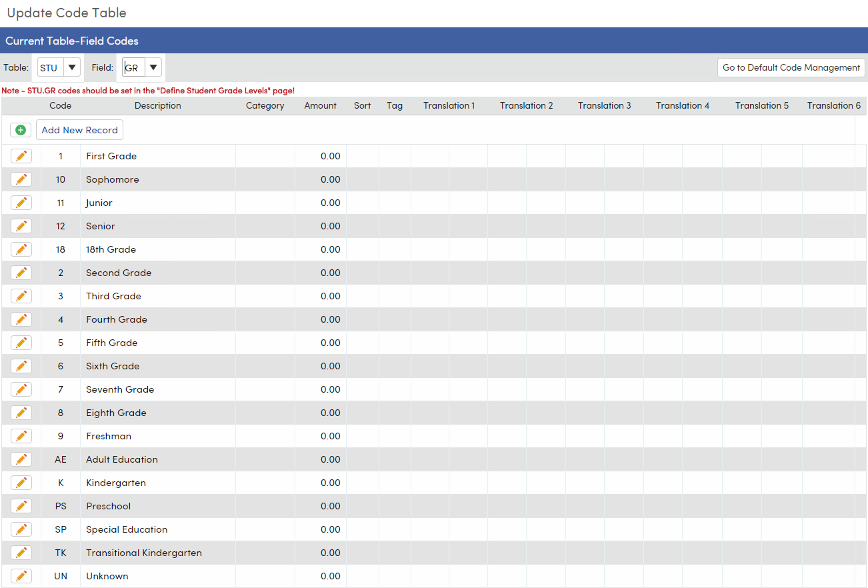The image size is (868, 588).
Task: Click the green plus add icon
Action: (21, 130)
